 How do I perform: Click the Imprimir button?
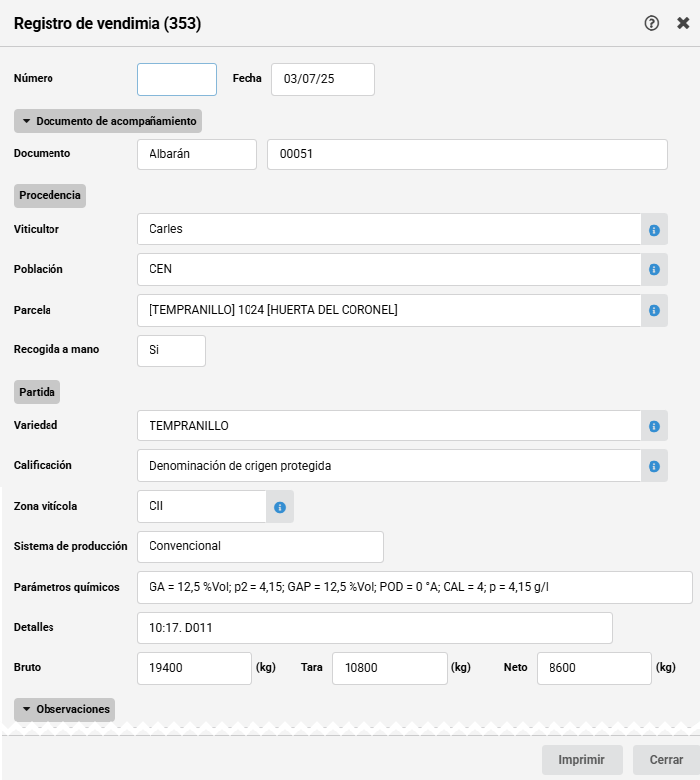[x=581, y=759]
